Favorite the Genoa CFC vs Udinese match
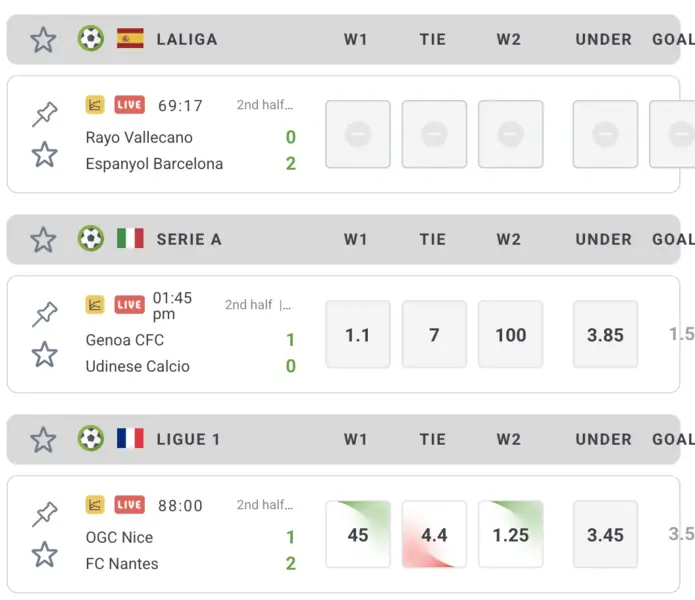This screenshot has height=600, width=695. pyautogui.click(x=44, y=354)
